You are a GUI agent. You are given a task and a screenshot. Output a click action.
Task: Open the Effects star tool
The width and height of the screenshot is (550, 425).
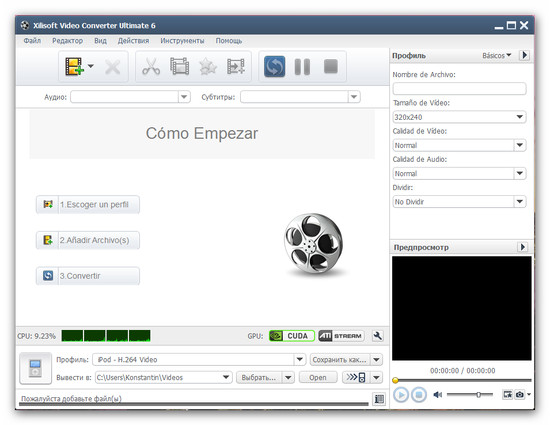(208, 66)
